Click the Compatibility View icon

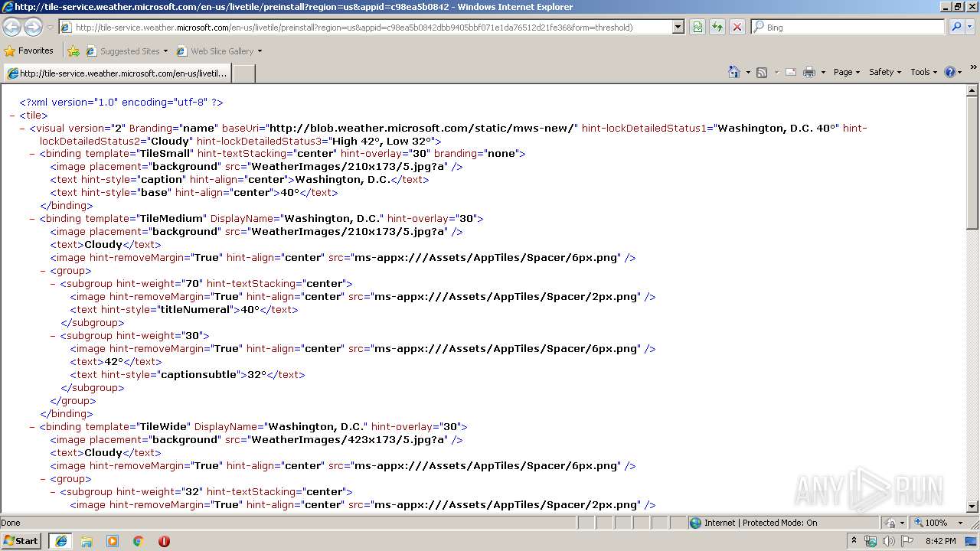697,27
